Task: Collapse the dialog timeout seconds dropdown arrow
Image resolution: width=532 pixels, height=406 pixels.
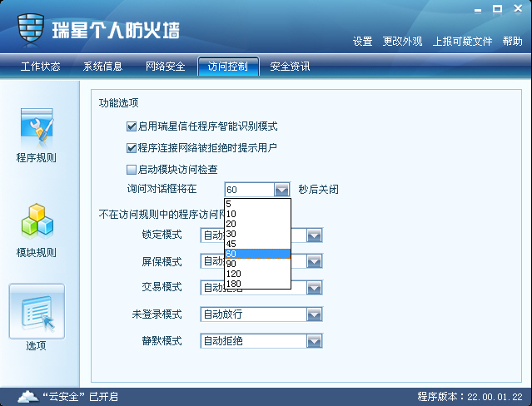Action: [x=281, y=190]
